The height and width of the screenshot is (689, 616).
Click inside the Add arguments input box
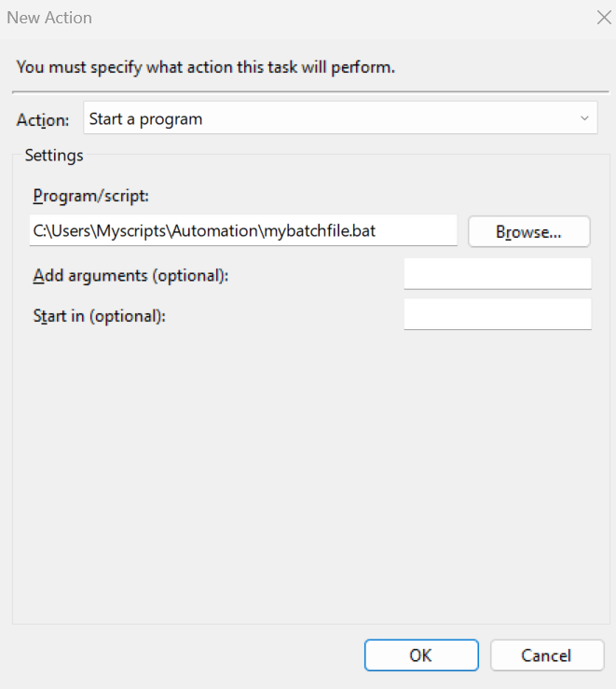pyautogui.click(x=498, y=274)
